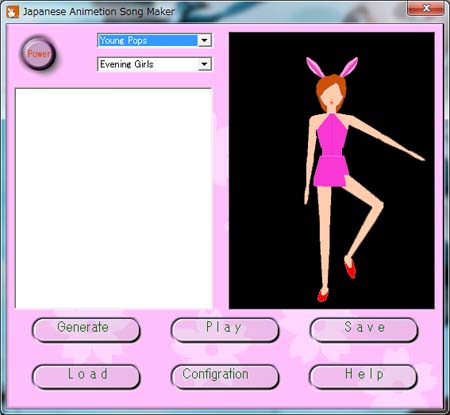Click the window title bar text

[x=99, y=12]
